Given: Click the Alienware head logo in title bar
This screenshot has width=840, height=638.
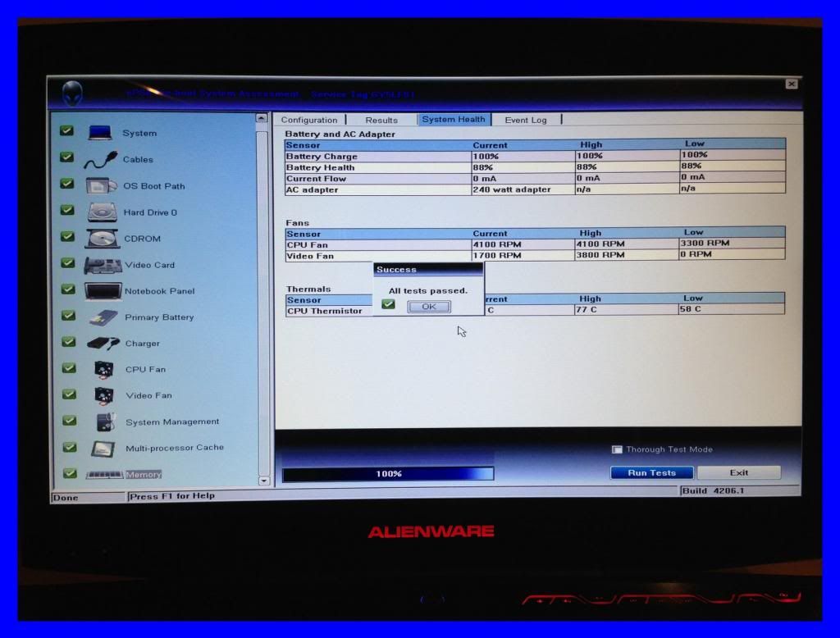Looking at the screenshot, I should (x=72, y=93).
